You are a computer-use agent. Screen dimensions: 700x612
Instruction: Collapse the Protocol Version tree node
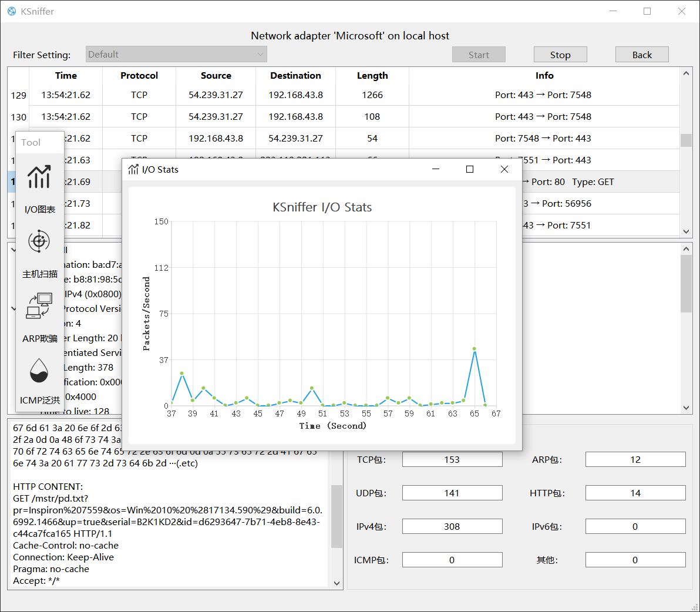(x=13, y=308)
